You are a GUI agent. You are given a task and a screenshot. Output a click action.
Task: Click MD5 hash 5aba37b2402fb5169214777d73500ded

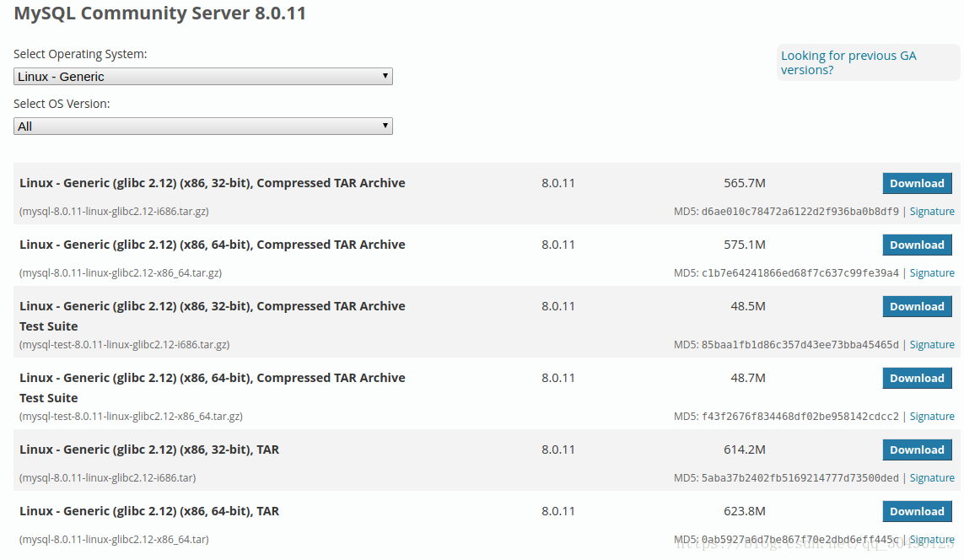(x=800, y=477)
